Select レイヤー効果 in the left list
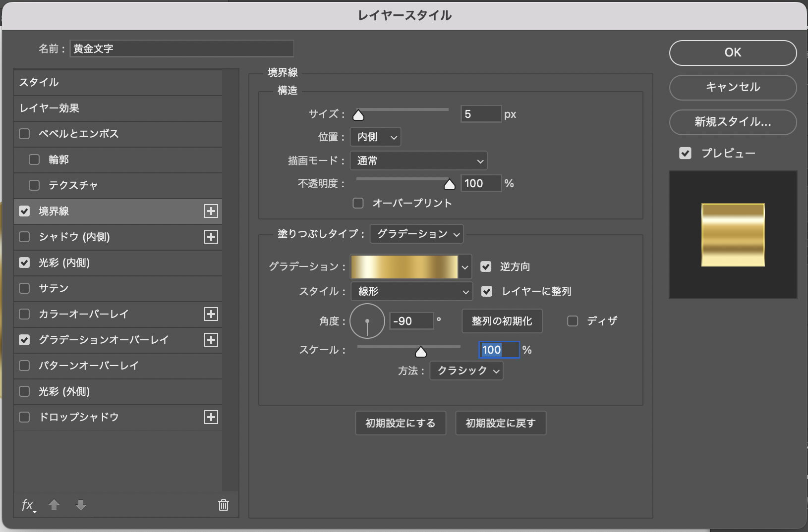The width and height of the screenshot is (808, 532). (x=118, y=108)
